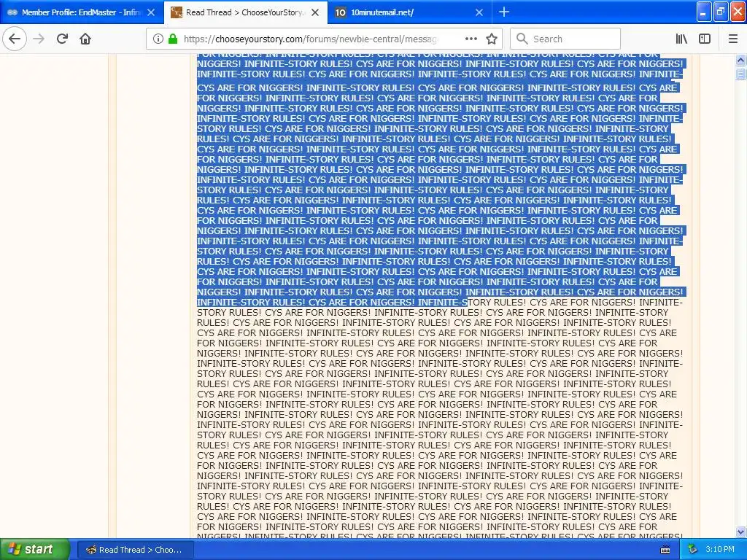Restore down the Firefox window
This screenshot has height=560, width=747.
721,12
